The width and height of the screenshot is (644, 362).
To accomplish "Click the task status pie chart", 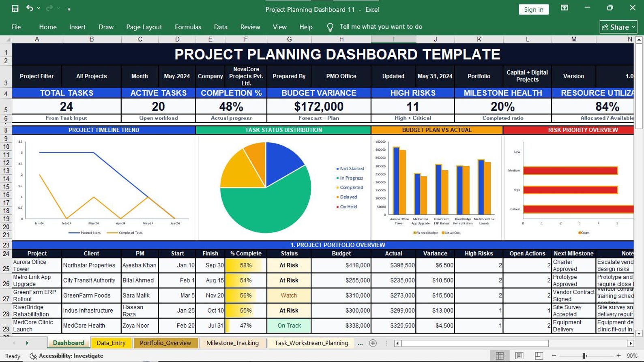I will 266,187.
